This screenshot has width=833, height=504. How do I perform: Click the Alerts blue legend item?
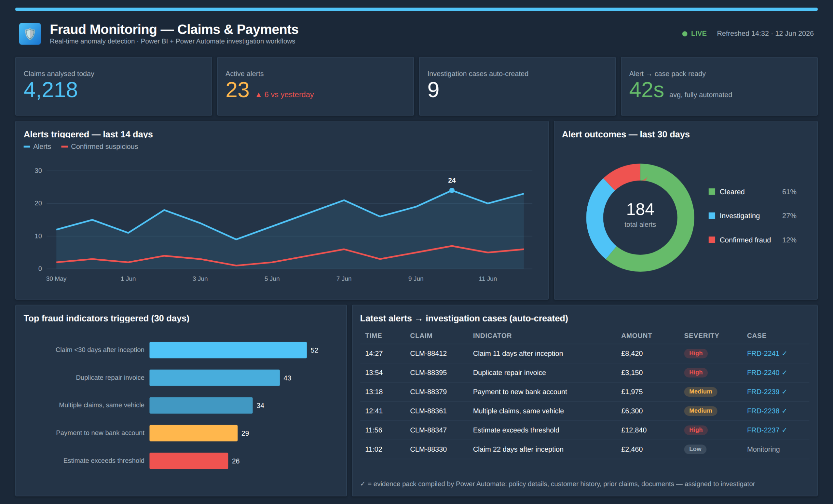[37, 147]
